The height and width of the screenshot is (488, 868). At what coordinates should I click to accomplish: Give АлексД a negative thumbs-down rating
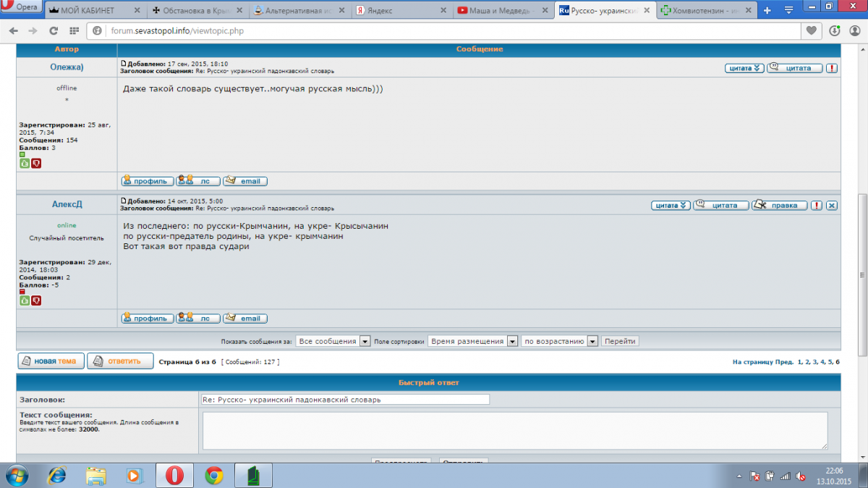36,300
